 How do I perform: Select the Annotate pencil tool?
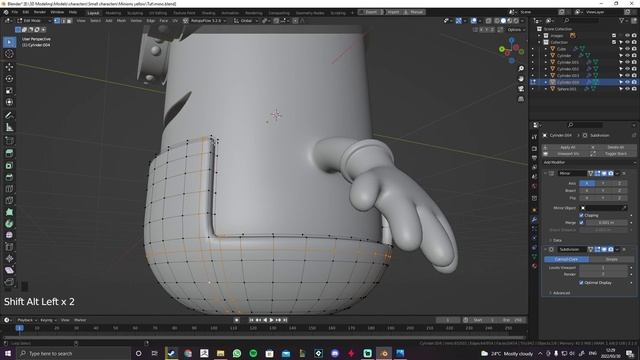(9, 116)
